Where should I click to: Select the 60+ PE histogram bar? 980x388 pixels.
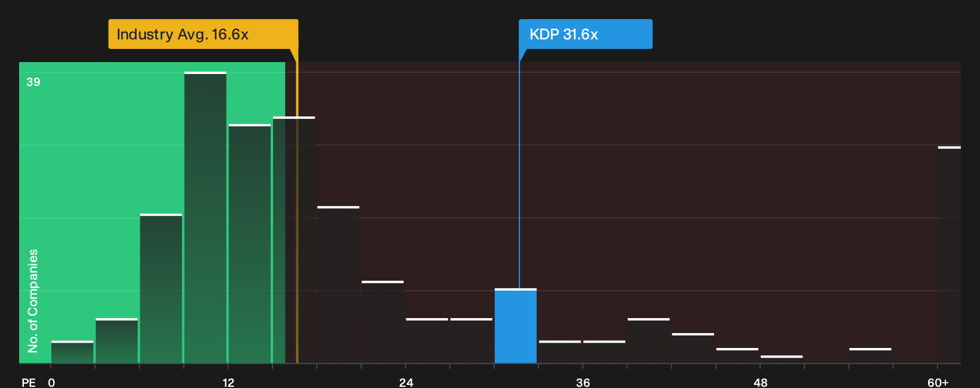pyautogui.click(x=950, y=254)
